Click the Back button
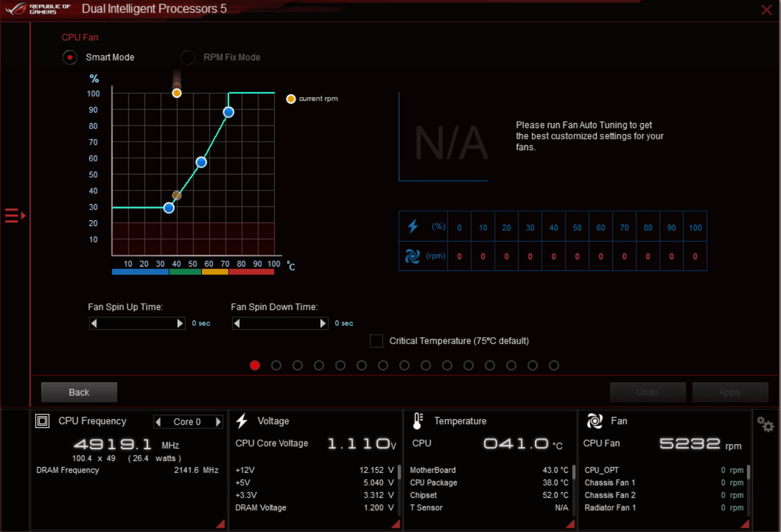Image resolution: width=781 pixels, height=532 pixels. pos(79,393)
